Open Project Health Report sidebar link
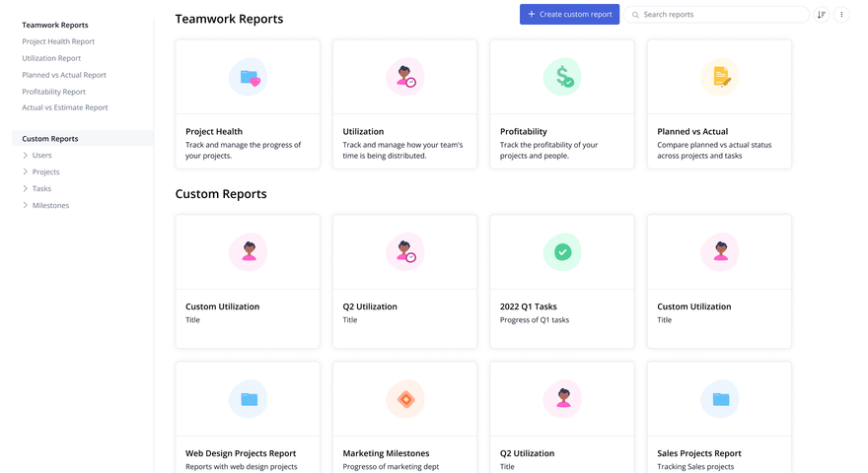 [58, 41]
